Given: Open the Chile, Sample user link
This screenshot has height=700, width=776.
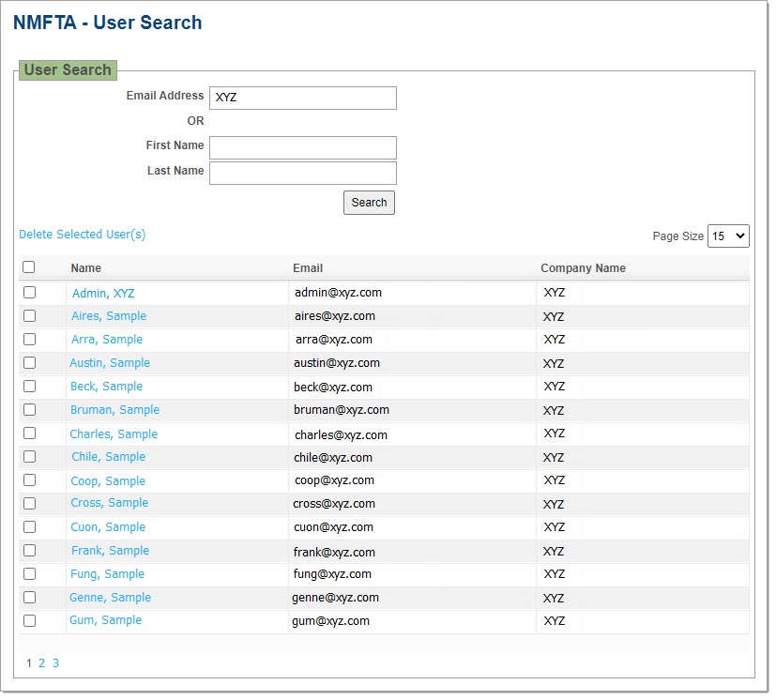Looking at the screenshot, I should point(109,456).
